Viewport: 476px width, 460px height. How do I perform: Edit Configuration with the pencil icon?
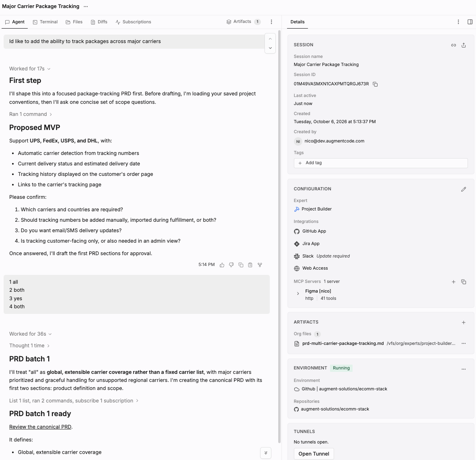point(464,189)
